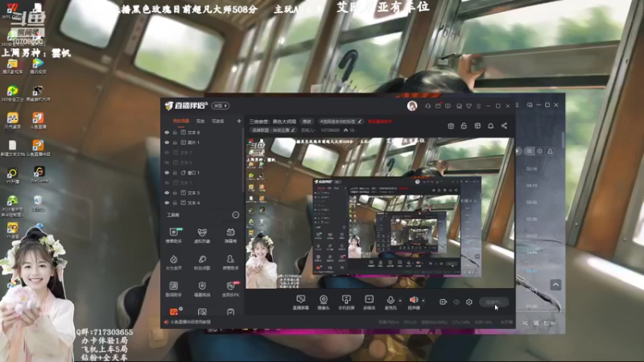Hide the 文本 5 layer
644x362 pixels.
[x=167, y=192]
